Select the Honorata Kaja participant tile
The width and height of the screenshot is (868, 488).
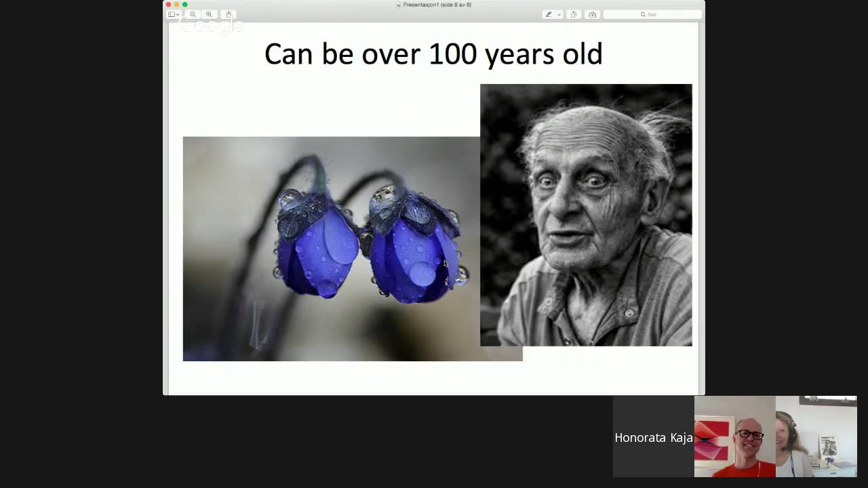point(654,437)
